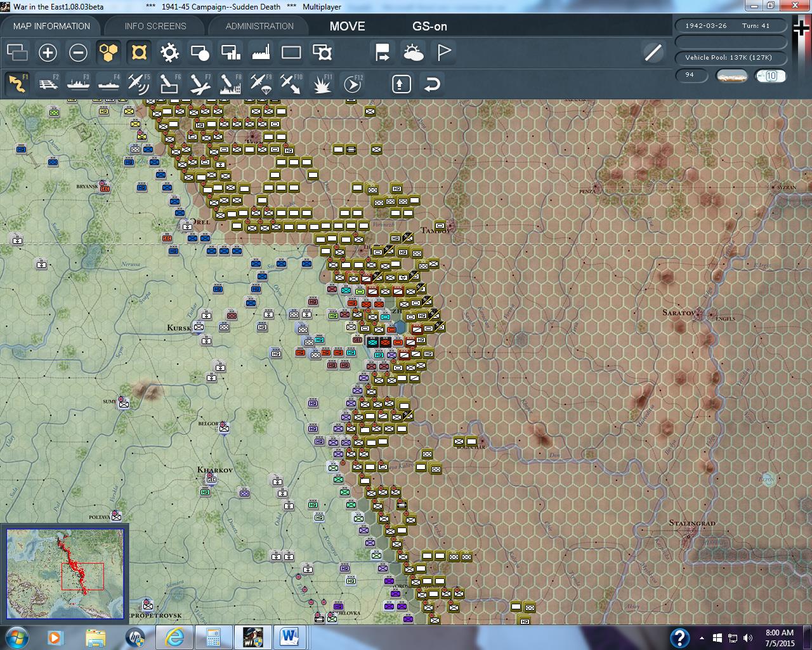The width and height of the screenshot is (812, 650).
Task: Click the snow weather 10 indicator
Action: click(771, 76)
